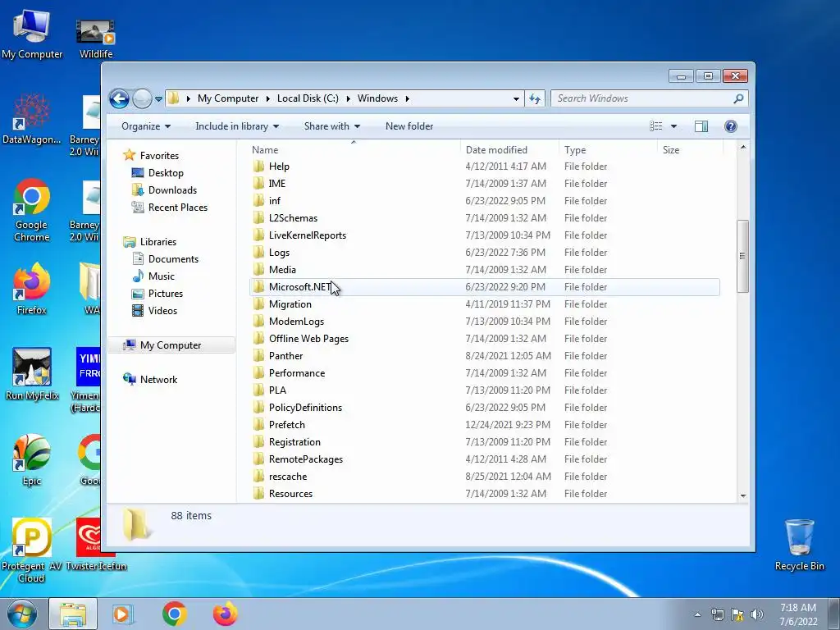The height and width of the screenshot is (630, 840).
Task: Open the Share with menu
Action: point(332,126)
